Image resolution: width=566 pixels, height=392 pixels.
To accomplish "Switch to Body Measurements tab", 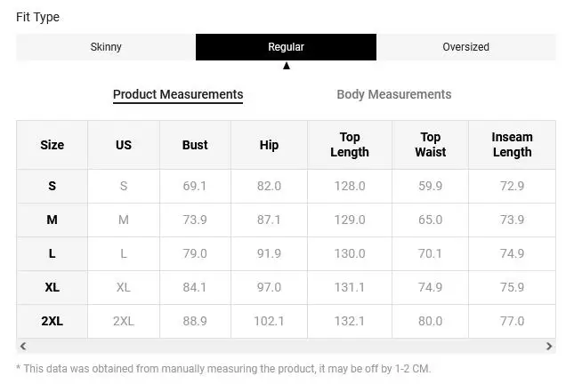I will pyautogui.click(x=393, y=94).
